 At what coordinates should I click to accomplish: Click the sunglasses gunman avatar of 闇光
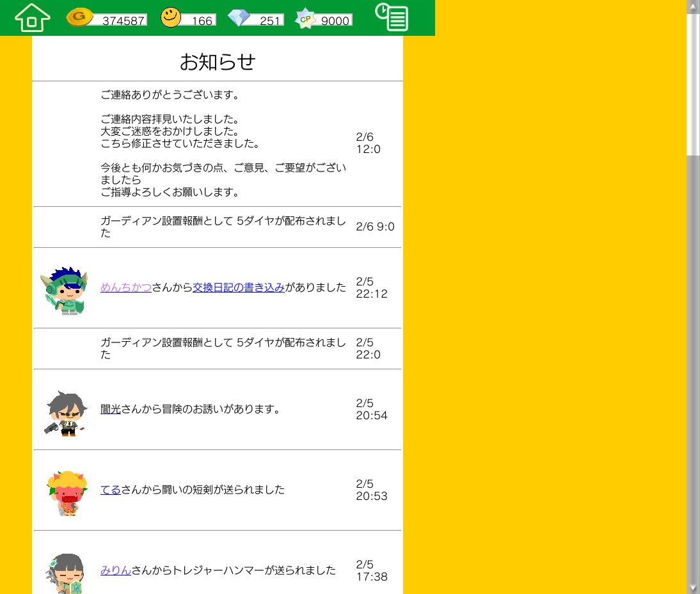[66, 413]
